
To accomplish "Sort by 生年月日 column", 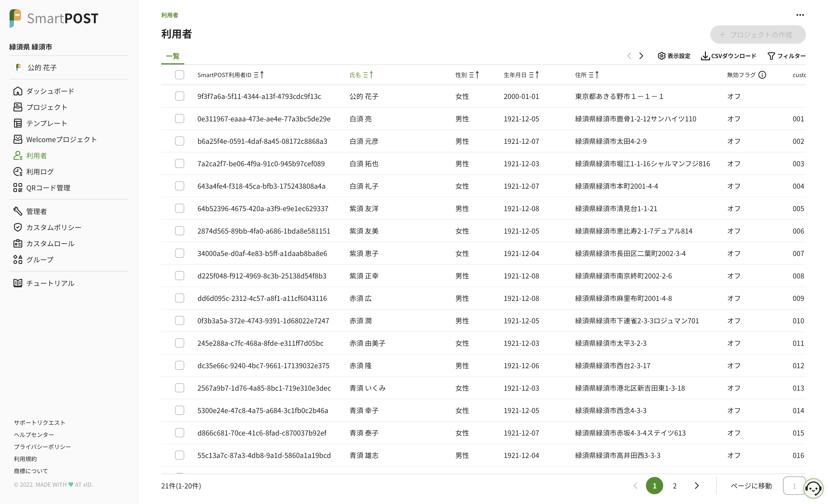I will tap(534, 75).
